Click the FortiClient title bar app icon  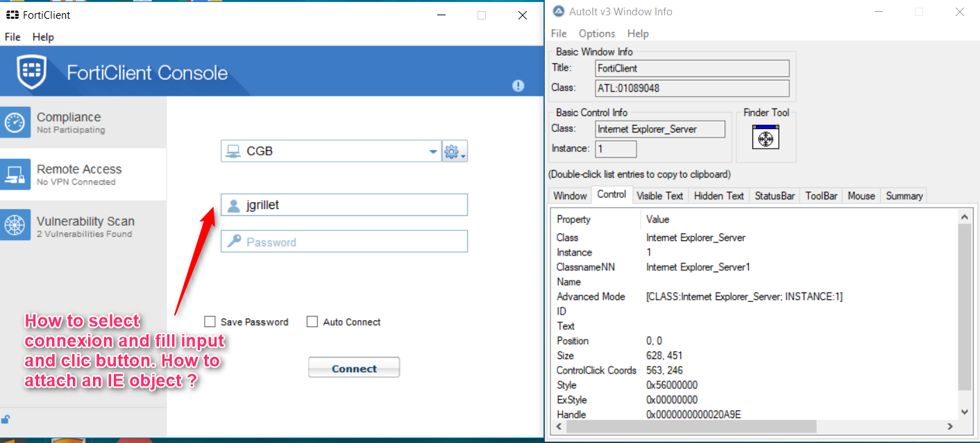[x=12, y=15]
